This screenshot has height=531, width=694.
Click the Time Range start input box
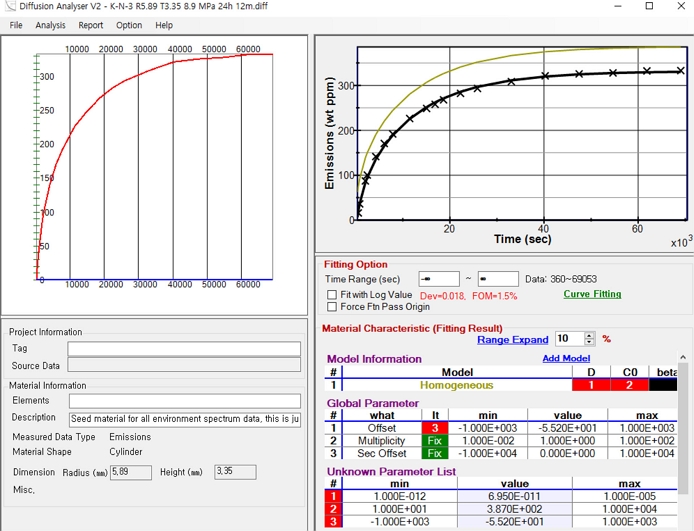[x=439, y=279]
